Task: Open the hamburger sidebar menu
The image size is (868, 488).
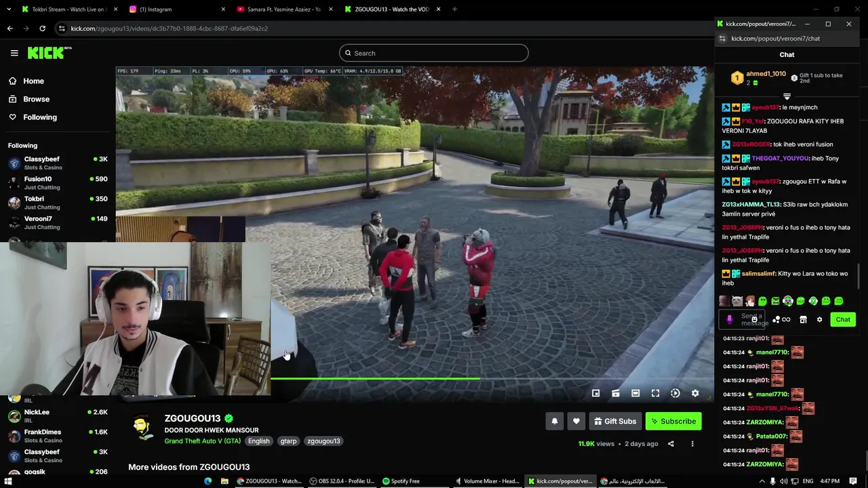Action: click(x=14, y=53)
